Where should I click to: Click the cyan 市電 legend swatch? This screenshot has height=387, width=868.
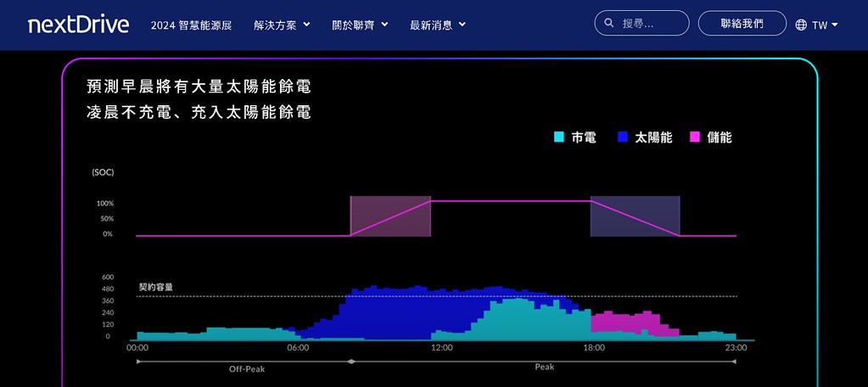tap(558, 137)
